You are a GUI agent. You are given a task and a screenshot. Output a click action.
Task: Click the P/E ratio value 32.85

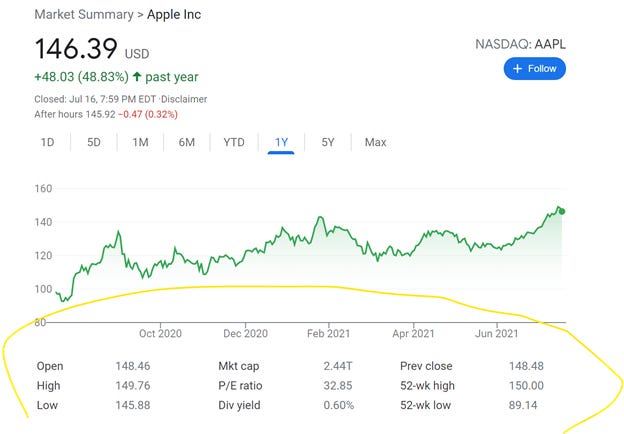(x=337, y=385)
